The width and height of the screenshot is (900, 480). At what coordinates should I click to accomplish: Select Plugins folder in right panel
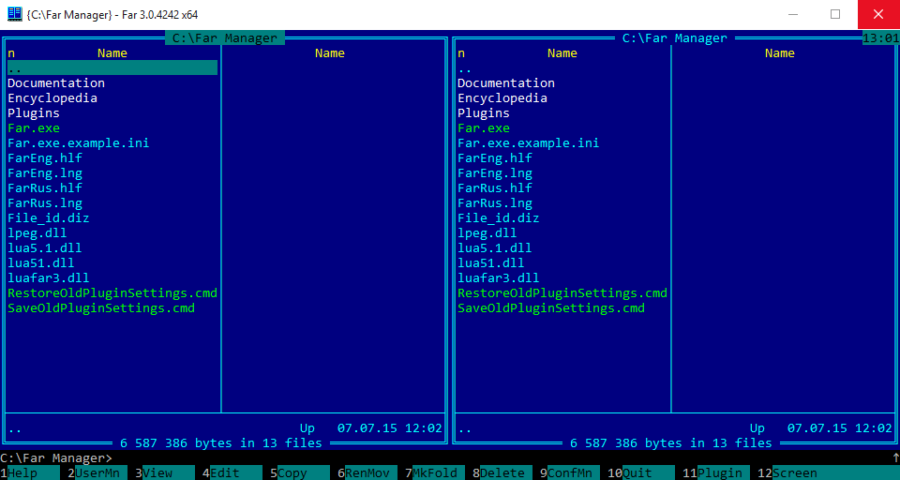(x=484, y=113)
